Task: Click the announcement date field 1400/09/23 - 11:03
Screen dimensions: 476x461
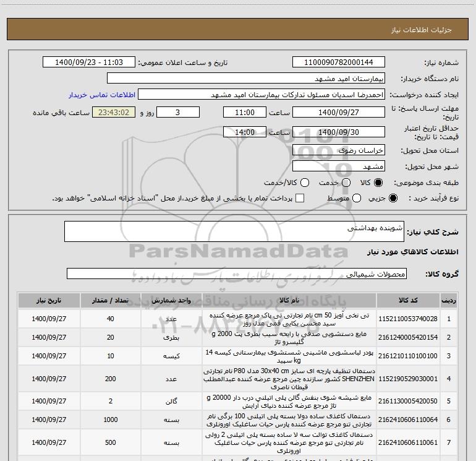Action: pos(89,62)
